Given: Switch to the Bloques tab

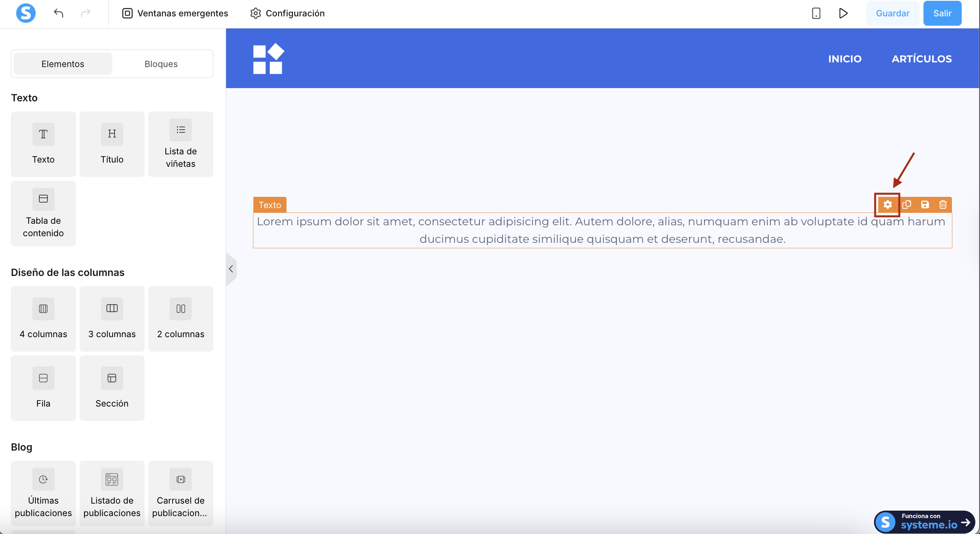Looking at the screenshot, I should pyautogui.click(x=161, y=64).
